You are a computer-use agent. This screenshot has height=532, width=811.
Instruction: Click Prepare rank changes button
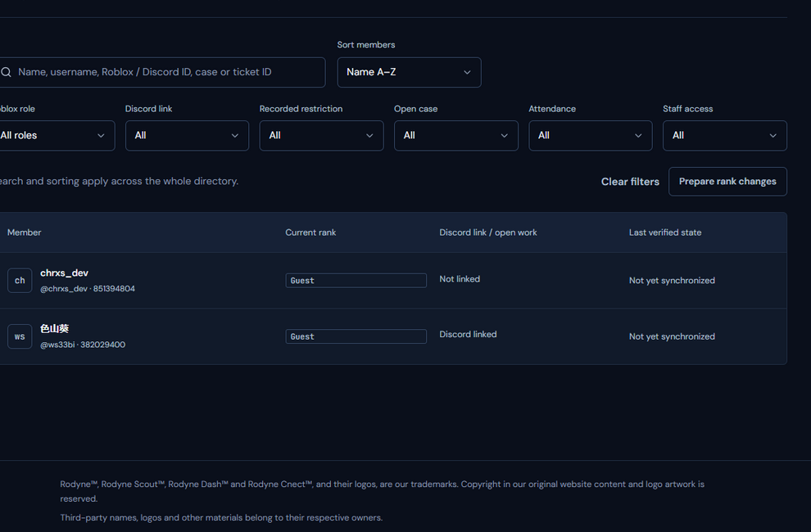click(727, 182)
